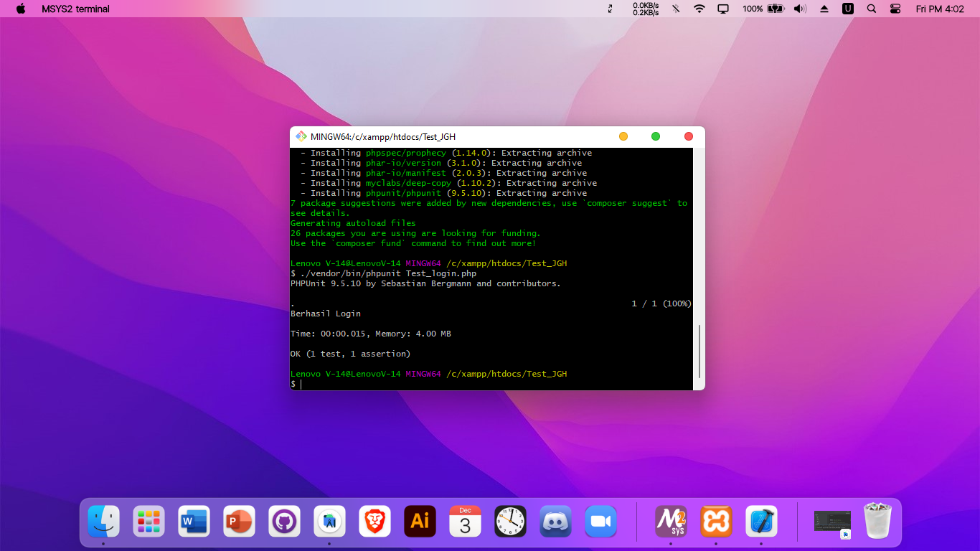
Task: Open Xcode from the Dock
Action: [x=761, y=522]
